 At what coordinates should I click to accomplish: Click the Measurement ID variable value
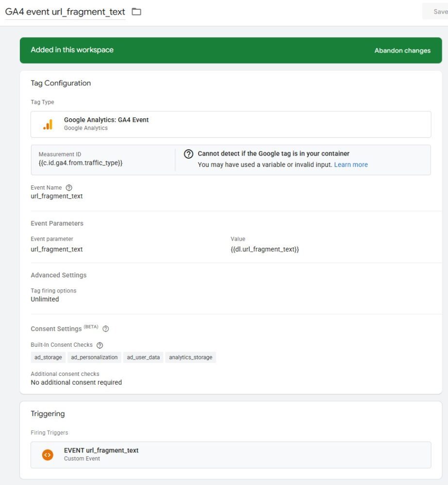point(81,163)
